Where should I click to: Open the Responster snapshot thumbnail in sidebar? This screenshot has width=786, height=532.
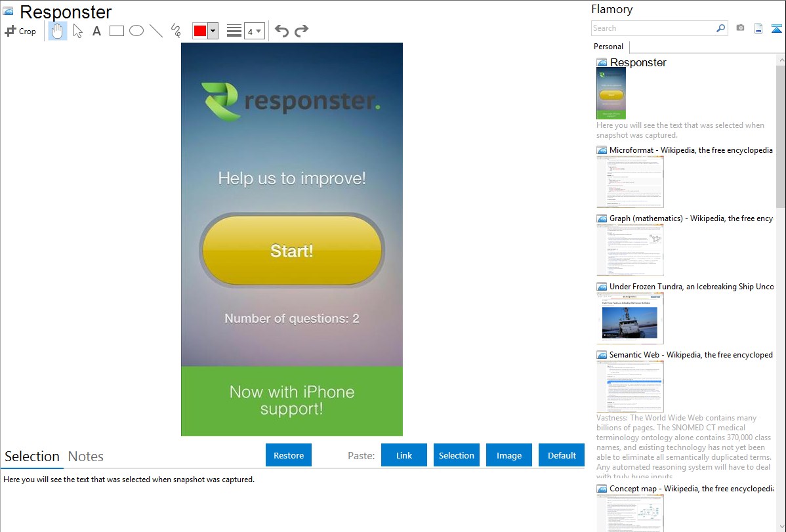pos(611,93)
